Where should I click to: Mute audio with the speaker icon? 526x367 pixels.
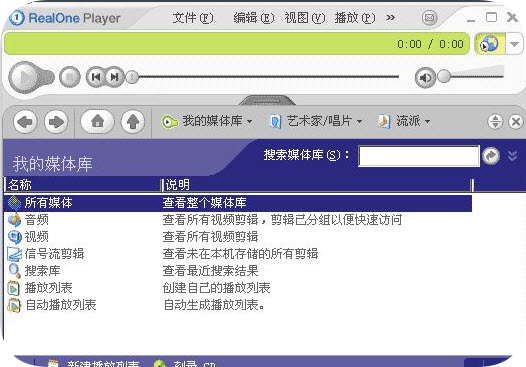[425, 78]
